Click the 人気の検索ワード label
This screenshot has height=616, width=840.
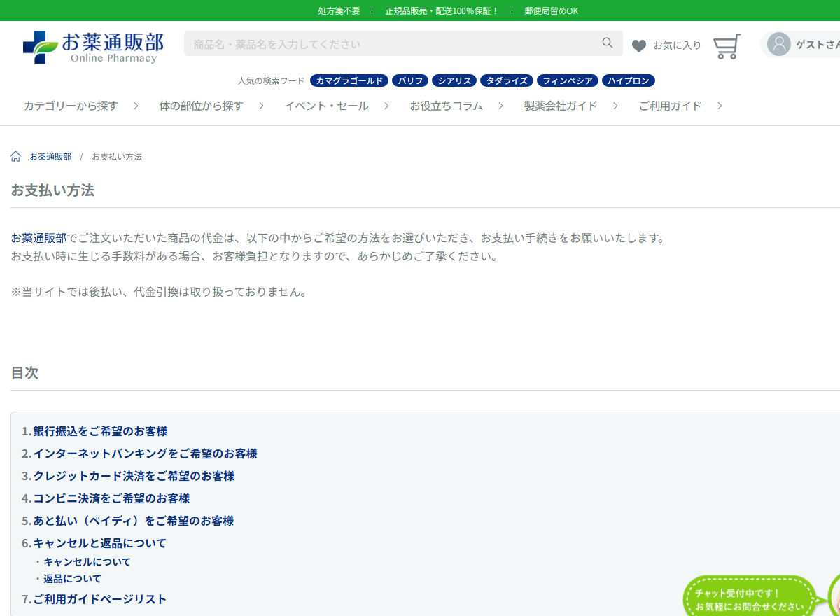(x=271, y=80)
